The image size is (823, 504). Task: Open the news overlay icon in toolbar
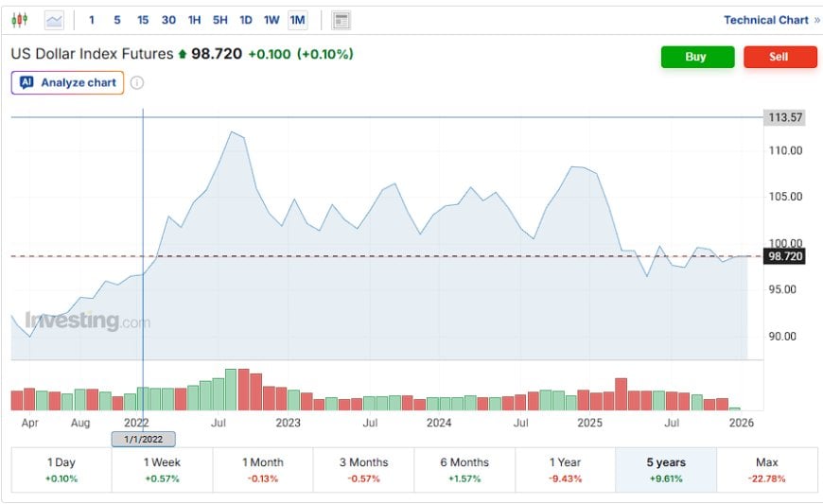click(341, 21)
